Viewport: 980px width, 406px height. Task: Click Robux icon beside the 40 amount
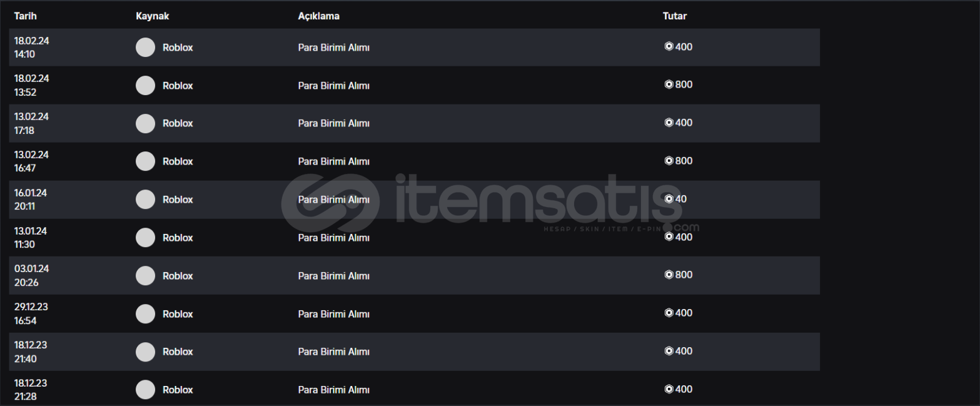[669, 199]
